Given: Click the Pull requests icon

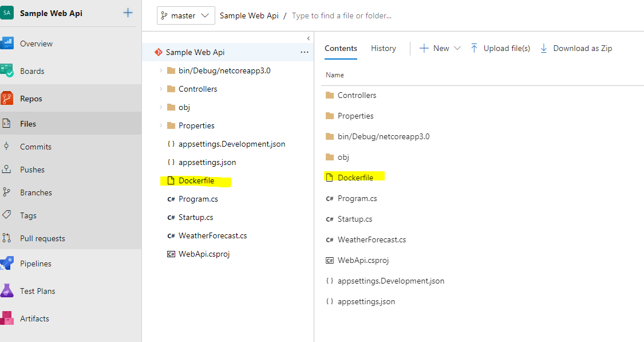Looking at the screenshot, I should click(x=6, y=238).
